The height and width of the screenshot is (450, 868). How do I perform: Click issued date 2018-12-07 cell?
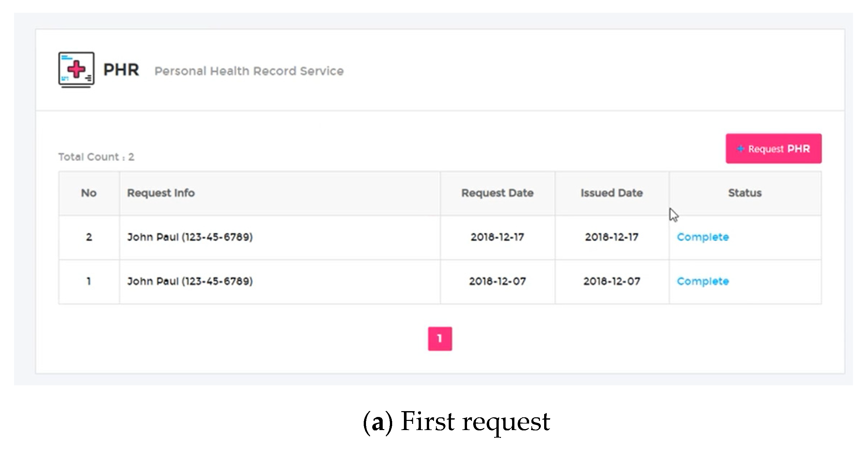coord(611,281)
